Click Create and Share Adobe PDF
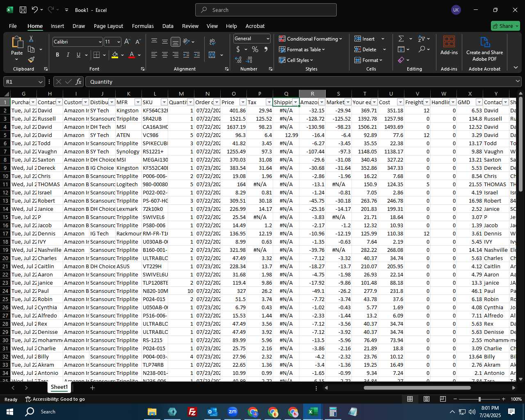This screenshot has width=525, height=420. click(484, 49)
